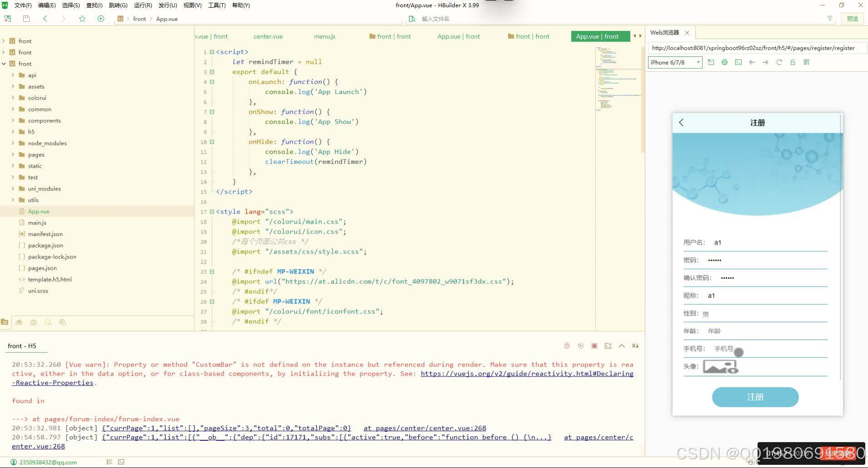Click the browser grid layout icon
The image size is (868, 468).
(806, 62)
